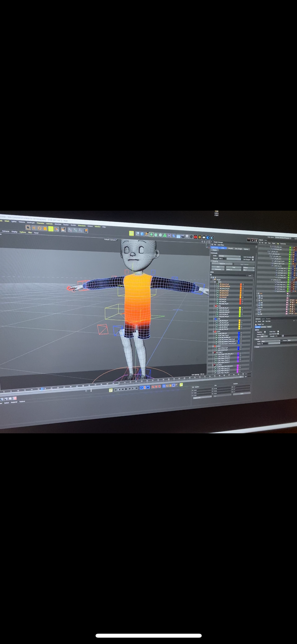297x644 pixels.
Task: Open the Extensions menu
Action: click(82, 226)
